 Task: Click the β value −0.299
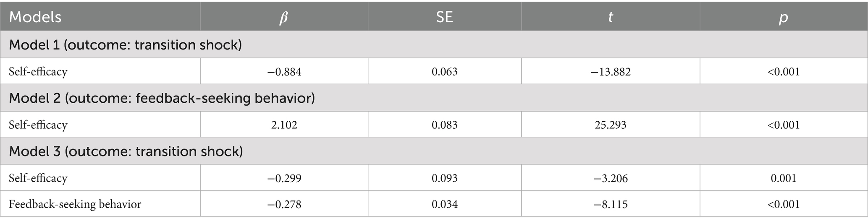pos(284,178)
